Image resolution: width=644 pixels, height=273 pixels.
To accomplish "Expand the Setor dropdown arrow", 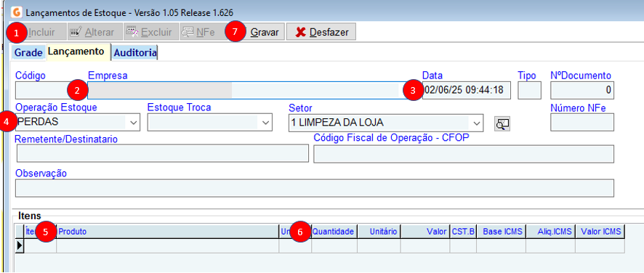I will click(476, 123).
